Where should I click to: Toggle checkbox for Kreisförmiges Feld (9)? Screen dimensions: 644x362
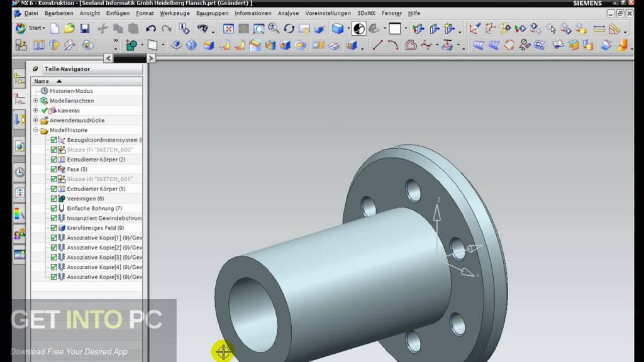coord(54,228)
